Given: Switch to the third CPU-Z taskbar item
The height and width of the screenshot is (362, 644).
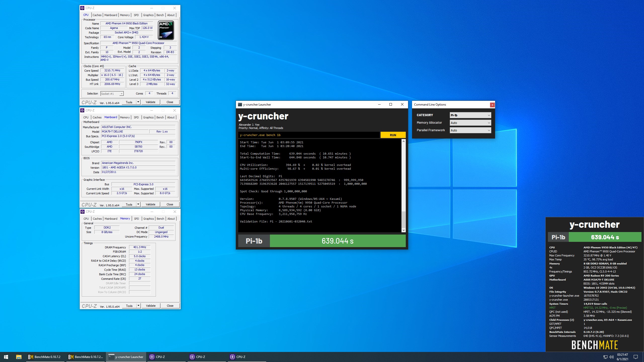Looking at the screenshot, I should (x=247, y=357).
